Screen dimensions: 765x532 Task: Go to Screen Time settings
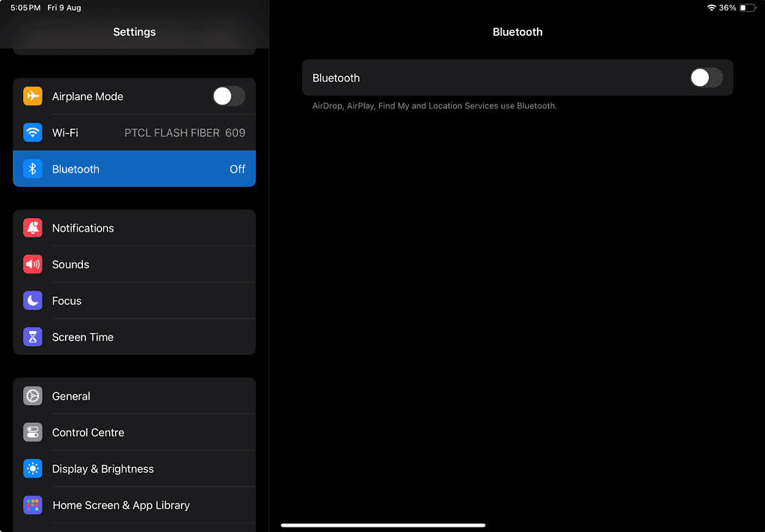pos(83,337)
